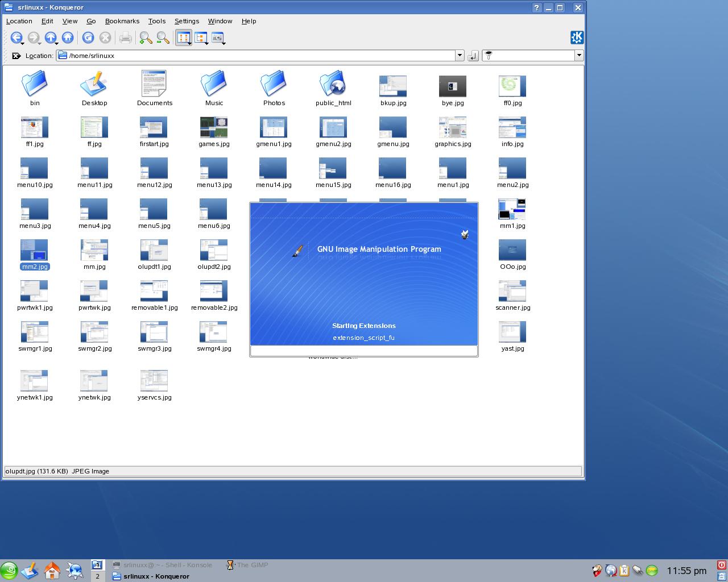Click the KDE gear logo icon
728x582 pixels.
[577, 38]
